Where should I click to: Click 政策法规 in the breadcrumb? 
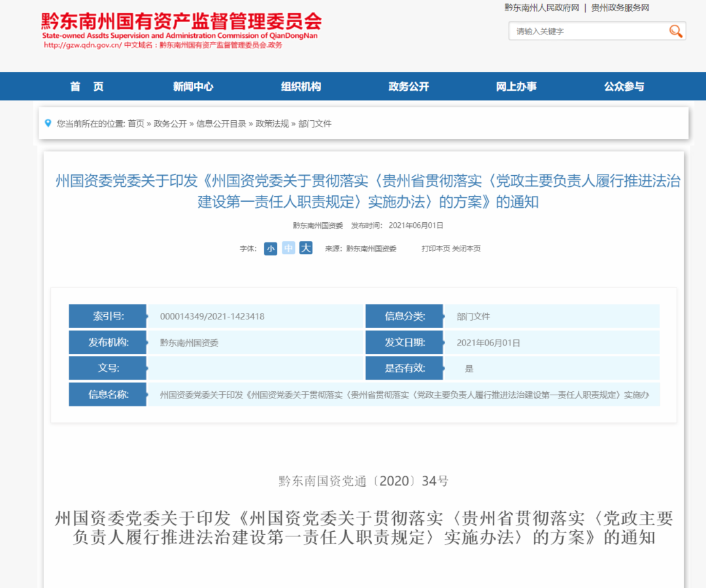[272, 123]
